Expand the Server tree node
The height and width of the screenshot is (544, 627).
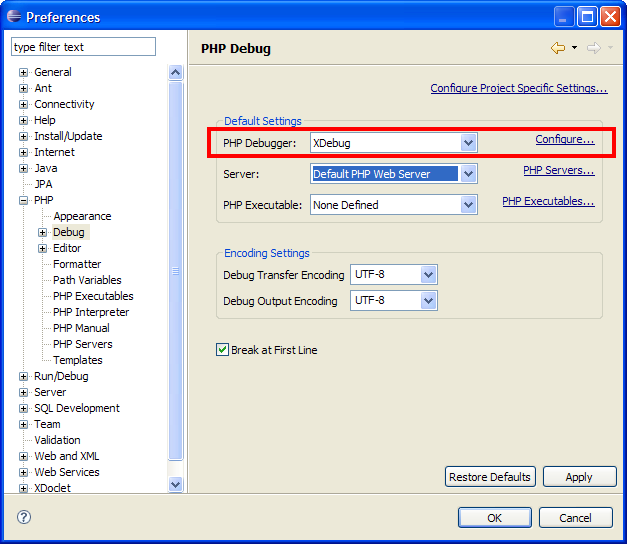(24, 392)
